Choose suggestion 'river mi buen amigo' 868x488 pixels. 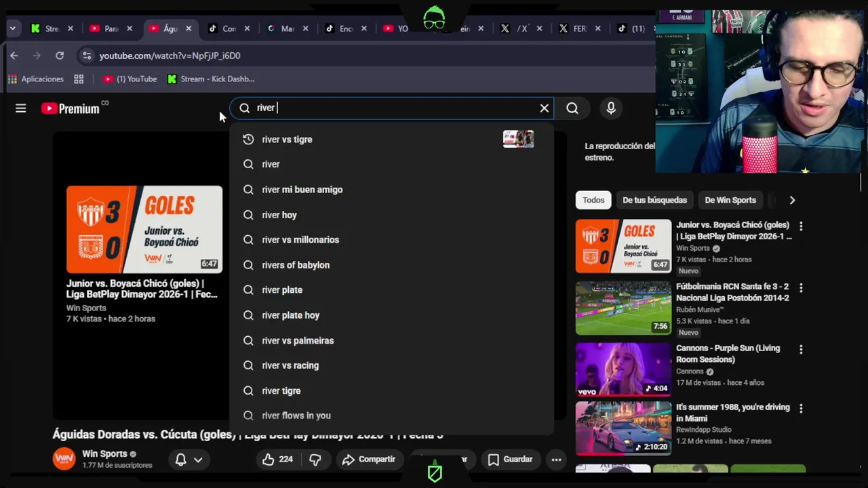tap(391, 189)
